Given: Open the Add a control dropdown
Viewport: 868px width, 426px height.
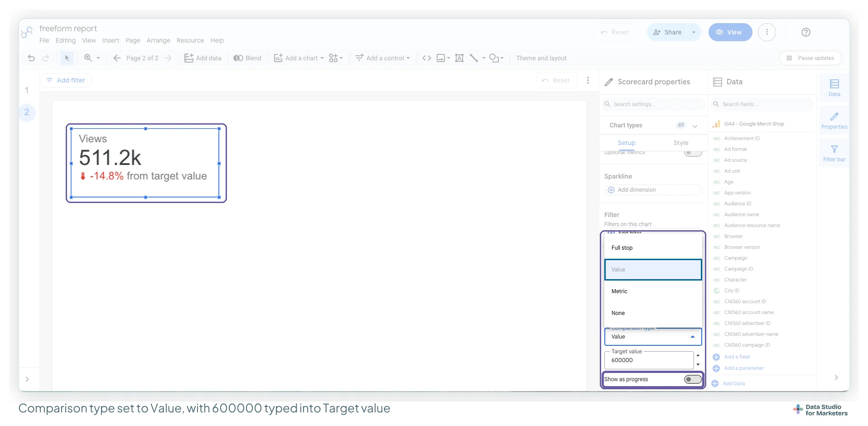Looking at the screenshot, I should point(383,58).
